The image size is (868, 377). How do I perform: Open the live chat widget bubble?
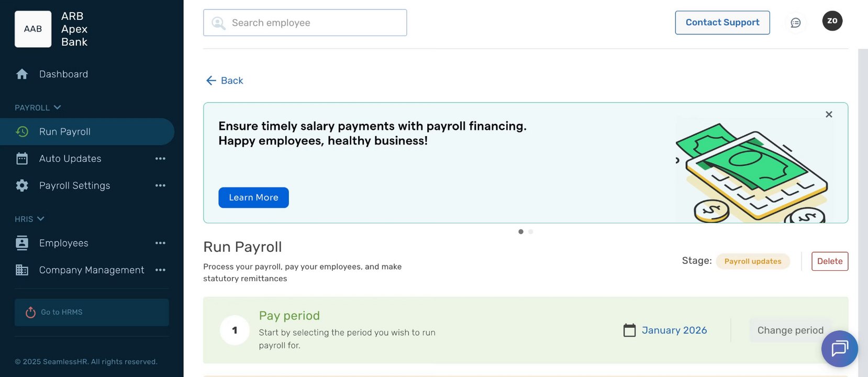click(x=839, y=348)
